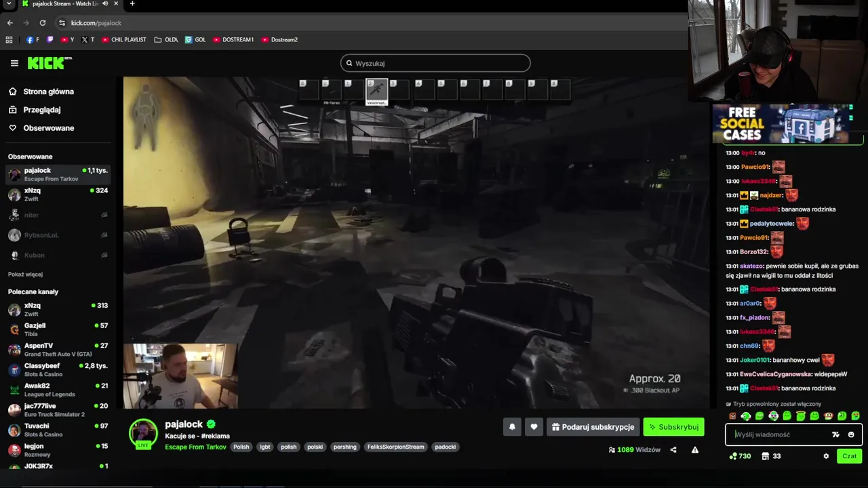The width and height of the screenshot is (868, 488).
Task: Open offline channel RybsonLoL
Action: (58, 235)
